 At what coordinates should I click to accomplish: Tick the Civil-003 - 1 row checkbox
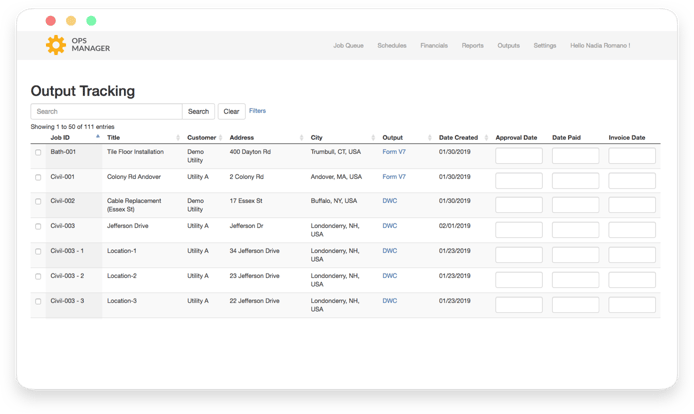coord(38,251)
